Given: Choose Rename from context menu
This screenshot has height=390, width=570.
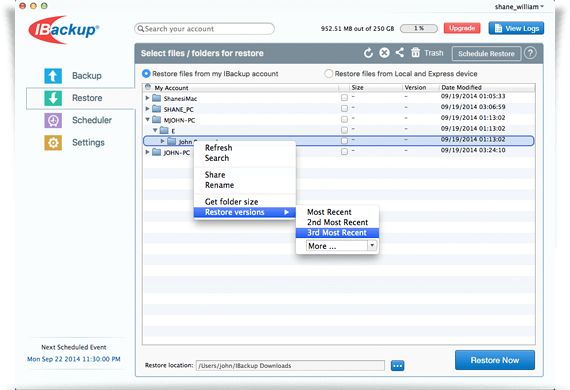Looking at the screenshot, I should point(219,185).
